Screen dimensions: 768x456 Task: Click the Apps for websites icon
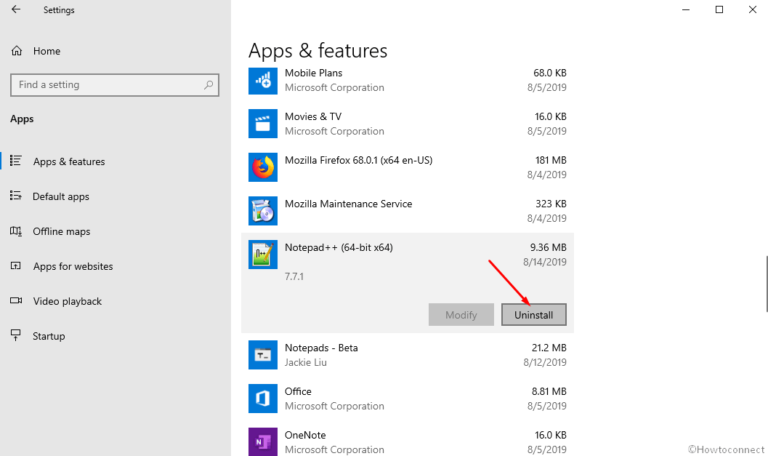coord(16,266)
